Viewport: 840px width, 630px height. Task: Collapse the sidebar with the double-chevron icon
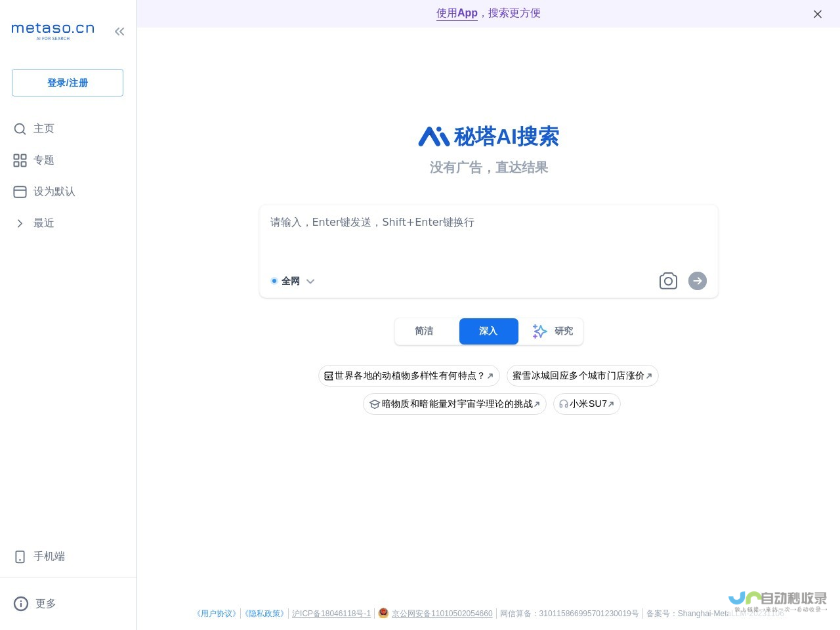(x=119, y=31)
